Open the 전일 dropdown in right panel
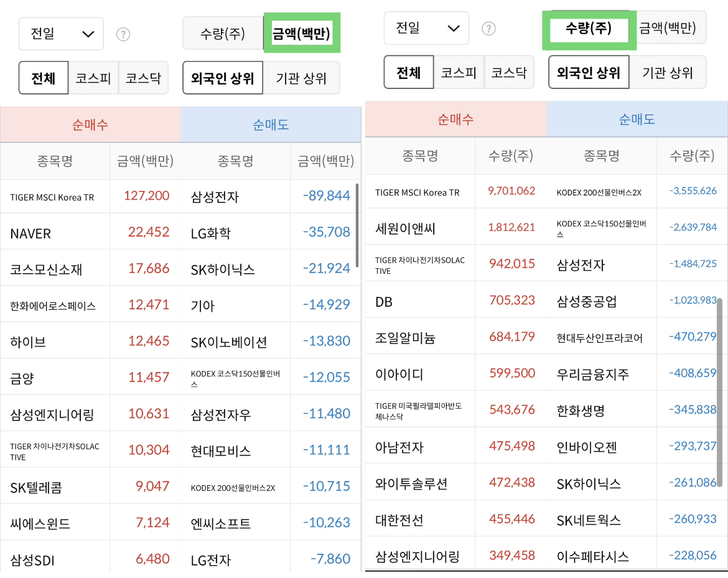This screenshot has height=578, width=728. (426, 29)
